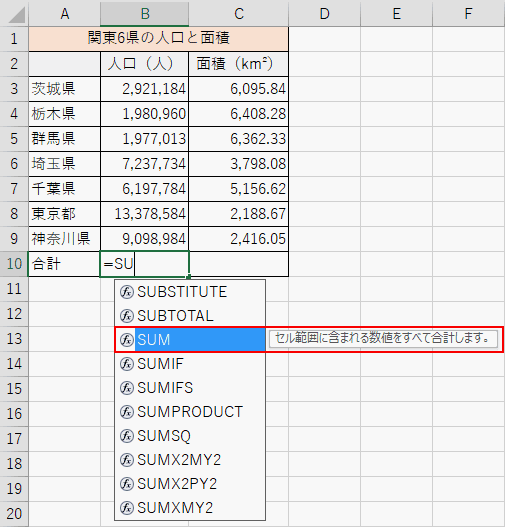This screenshot has height=527, width=505.
Task: Choose SUMX2MY2 from the autocomplete list
Action: [x=190, y=459]
